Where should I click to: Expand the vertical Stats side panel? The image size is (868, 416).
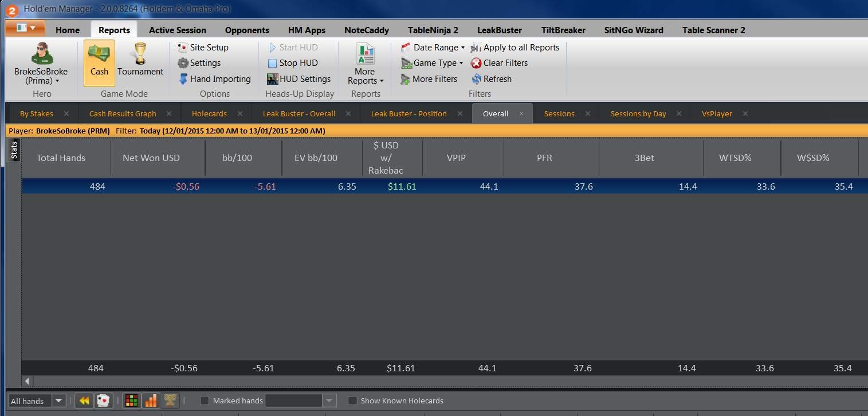[x=14, y=150]
